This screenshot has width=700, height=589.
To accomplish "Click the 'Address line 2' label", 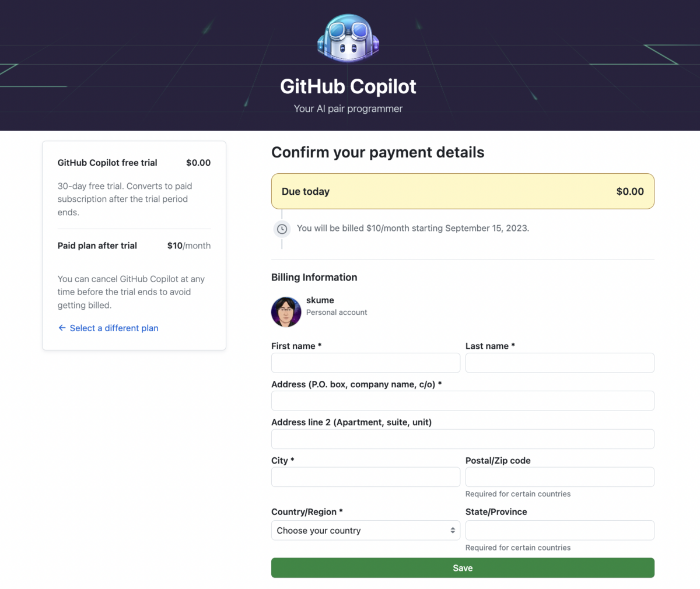I will [352, 422].
